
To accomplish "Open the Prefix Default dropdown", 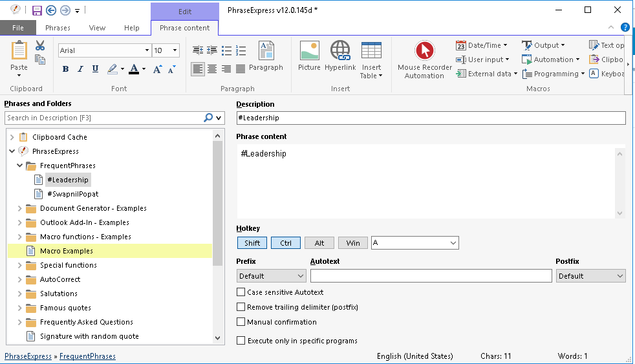I will click(x=271, y=276).
